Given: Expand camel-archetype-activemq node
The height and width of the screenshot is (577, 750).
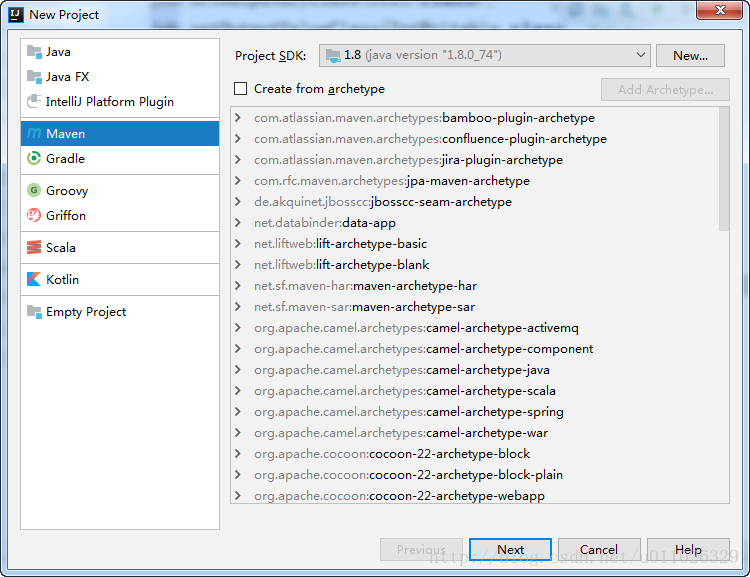Looking at the screenshot, I should (x=238, y=328).
